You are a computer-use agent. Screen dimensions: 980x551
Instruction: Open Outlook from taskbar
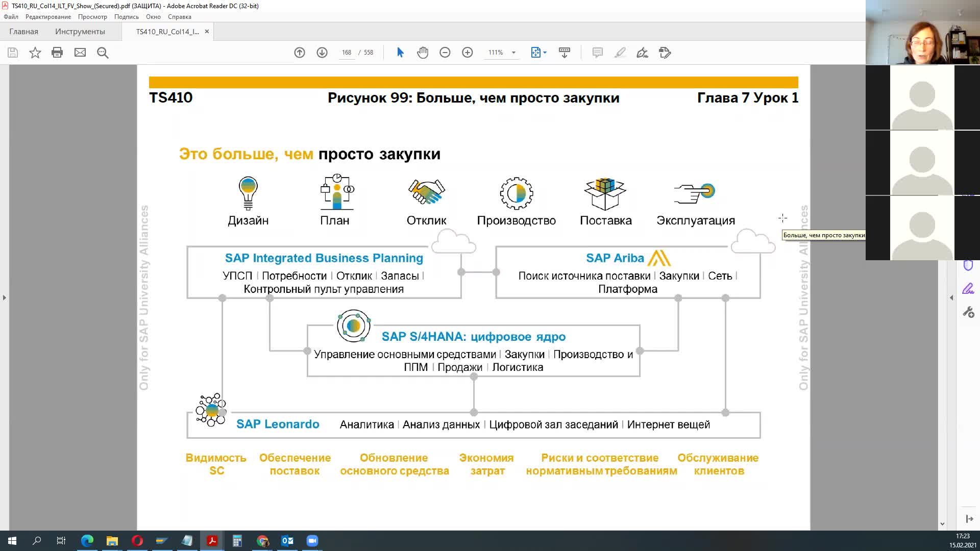[287, 541]
